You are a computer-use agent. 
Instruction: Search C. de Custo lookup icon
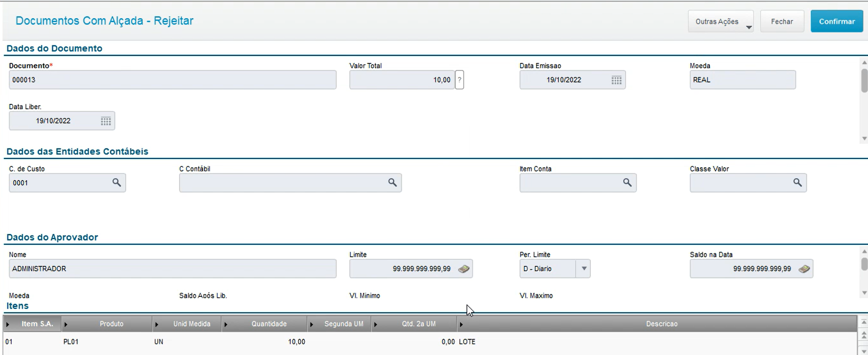point(117,183)
